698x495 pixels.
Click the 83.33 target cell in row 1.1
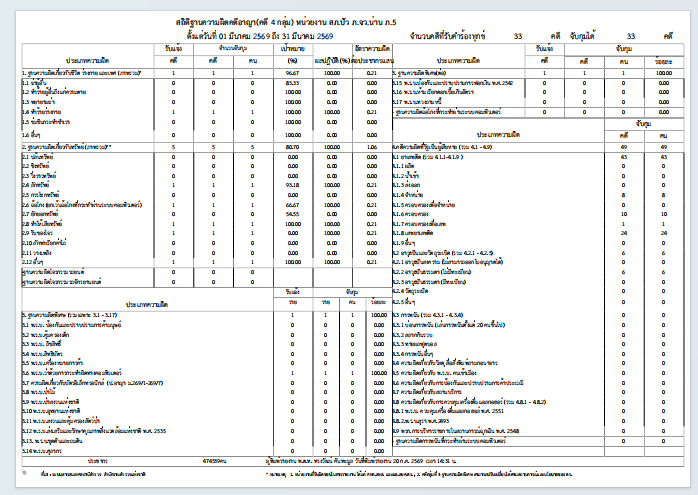coord(292,83)
